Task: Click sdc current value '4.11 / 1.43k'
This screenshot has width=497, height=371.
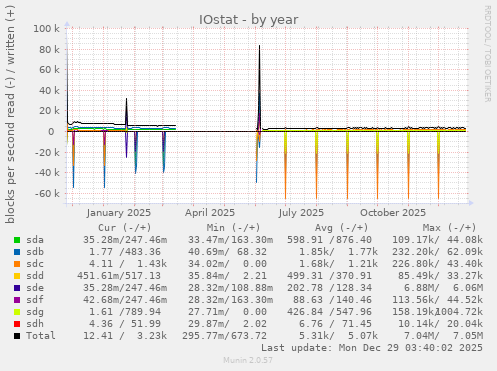Action: [x=128, y=264]
